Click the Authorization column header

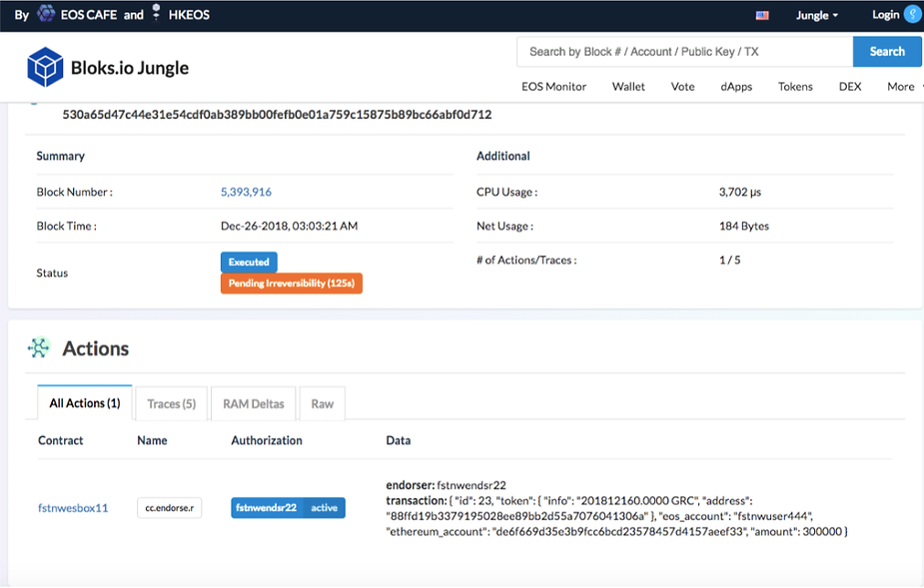(267, 440)
